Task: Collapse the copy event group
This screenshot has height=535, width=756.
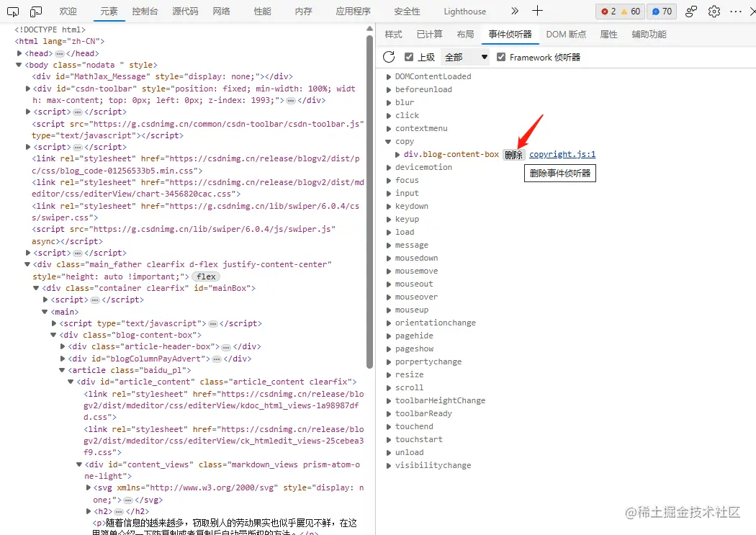Action: tap(388, 141)
